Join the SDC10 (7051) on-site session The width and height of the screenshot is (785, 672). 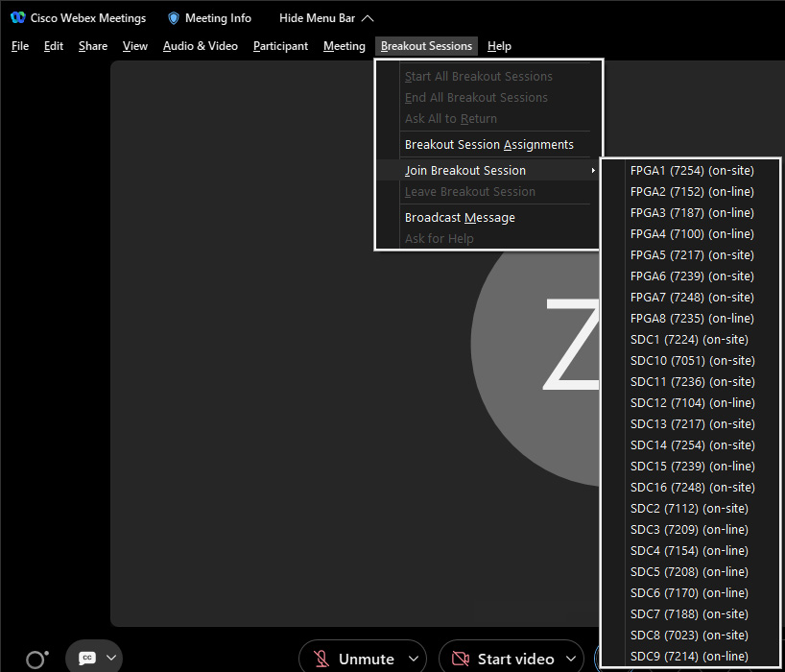[692, 361]
